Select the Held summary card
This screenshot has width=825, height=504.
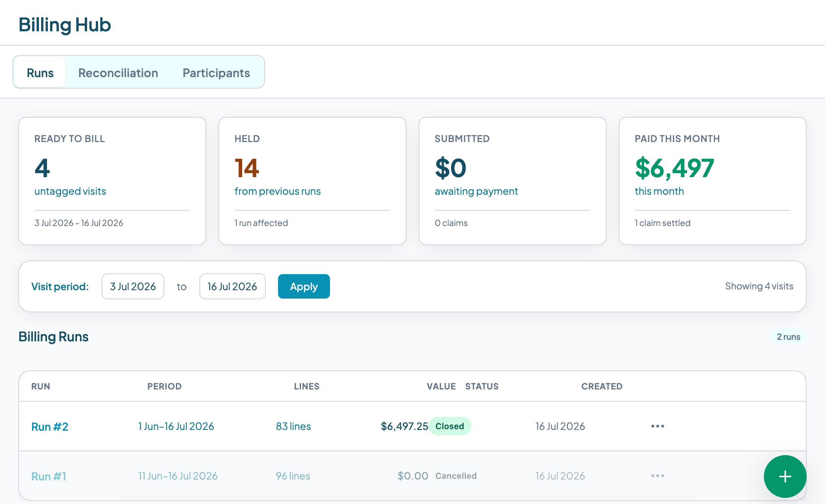(x=312, y=181)
